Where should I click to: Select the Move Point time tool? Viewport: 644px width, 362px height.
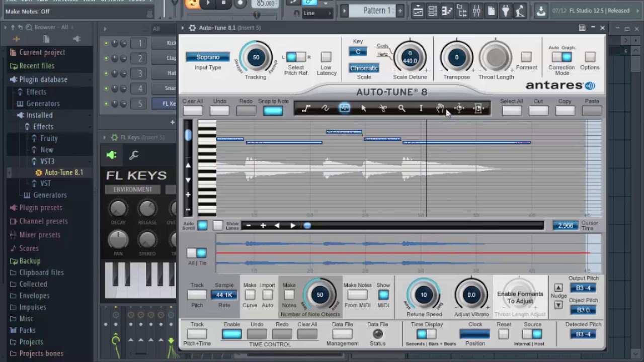pyautogui.click(x=459, y=108)
